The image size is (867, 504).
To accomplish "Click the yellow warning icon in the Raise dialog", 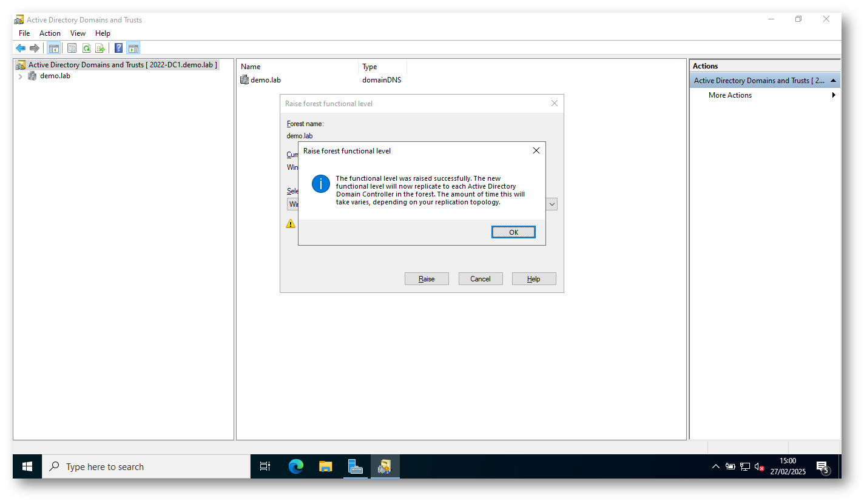I will coord(291,224).
